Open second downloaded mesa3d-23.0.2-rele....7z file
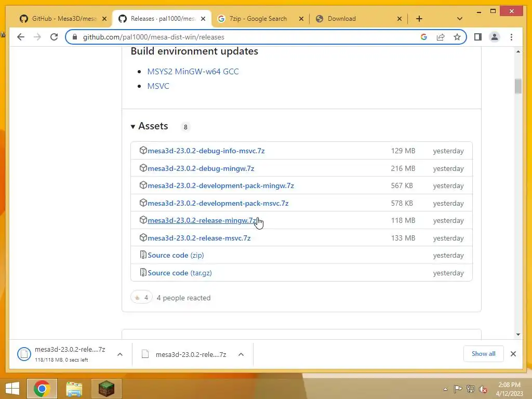This screenshot has height=399, width=532. pos(184,354)
